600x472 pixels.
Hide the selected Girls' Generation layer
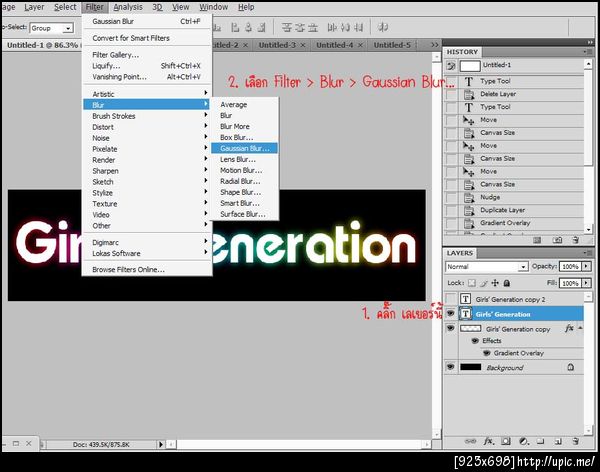click(x=451, y=314)
